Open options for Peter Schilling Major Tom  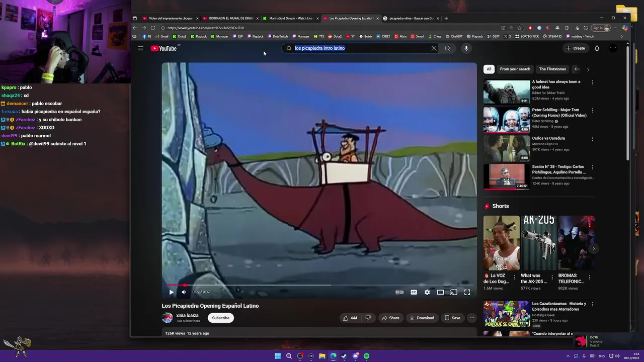(592, 110)
